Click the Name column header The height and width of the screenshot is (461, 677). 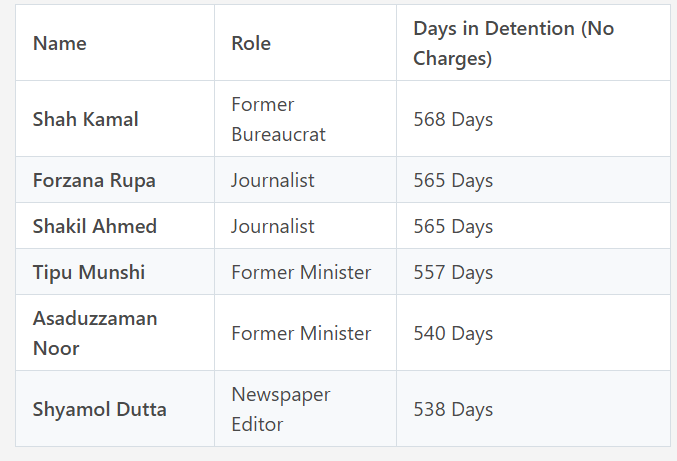coord(60,43)
